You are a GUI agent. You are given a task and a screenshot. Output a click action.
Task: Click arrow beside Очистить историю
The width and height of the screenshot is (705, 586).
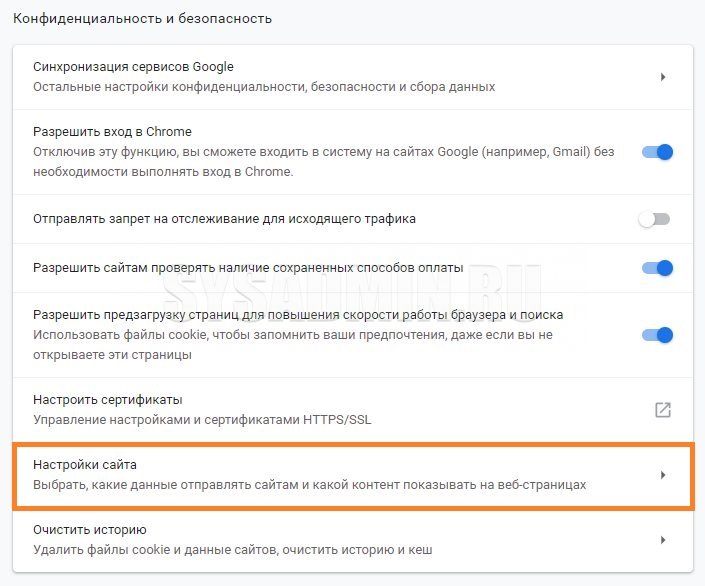(x=663, y=540)
